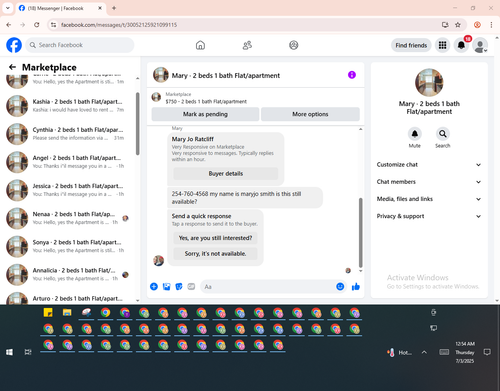Choose a sticker in composer
The image size is (500, 391).
[179, 286]
